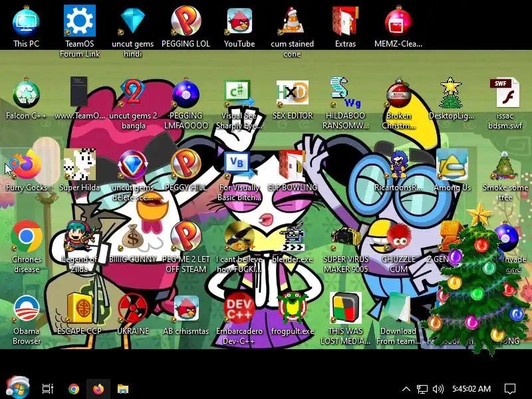Open PEGGING LMFAOOOO Peggle Nights icon
Image resolution: width=532 pixels, height=399 pixels.
click(x=186, y=94)
